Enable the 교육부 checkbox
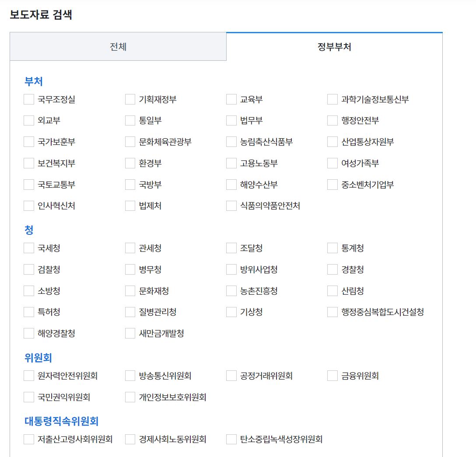Viewport: 476px width, 457px height. [x=231, y=99]
